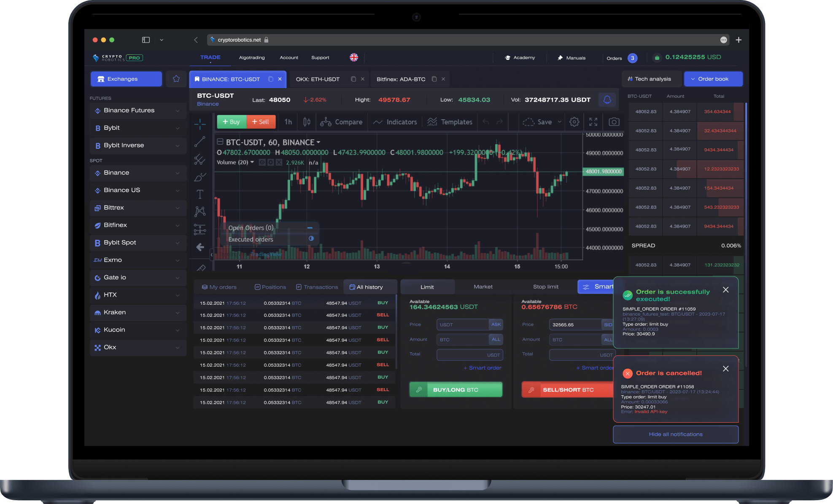
Task: Open the favorites star icon
Action: coord(176,79)
